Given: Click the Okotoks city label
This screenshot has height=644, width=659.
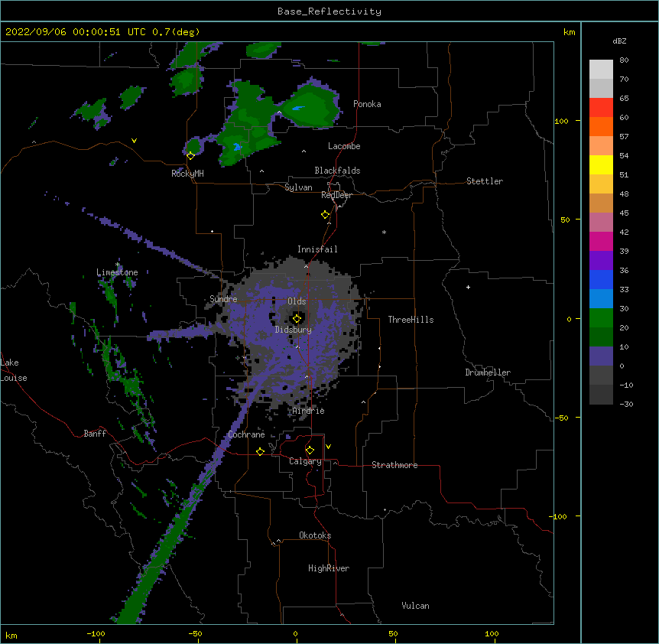Looking at the screenshot, I should tap(315, 535).
